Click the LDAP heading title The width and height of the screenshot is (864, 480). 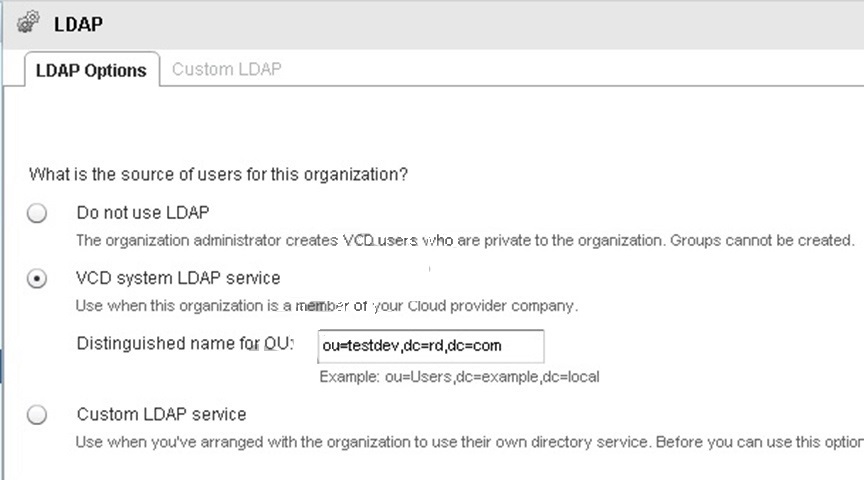(x=78, y=24)
